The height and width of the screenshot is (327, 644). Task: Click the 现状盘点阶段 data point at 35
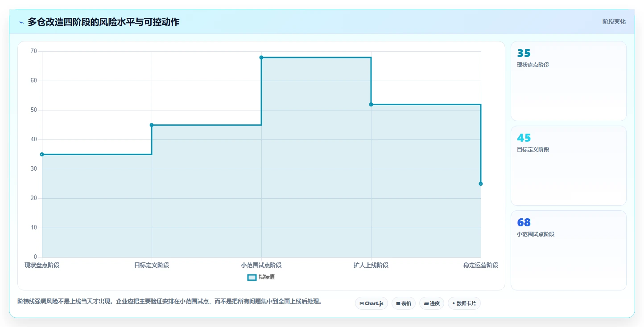point(42,155)
